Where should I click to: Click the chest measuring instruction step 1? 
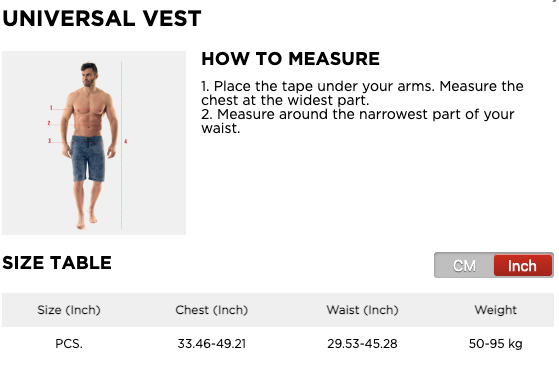tap(362, 93)
